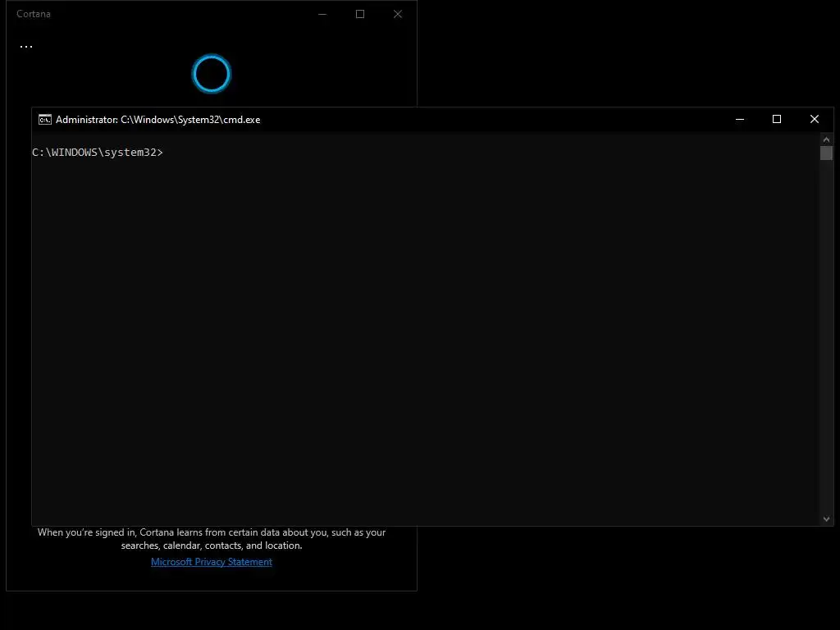The height and width of the screenshot is (630, 840).
Task: Maximize the Cortana window
Action: coord(360,14)
